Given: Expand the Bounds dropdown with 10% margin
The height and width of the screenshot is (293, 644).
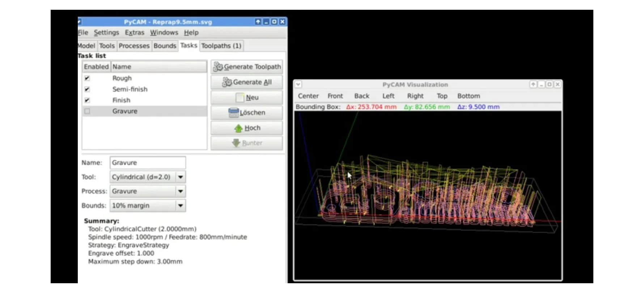Looking at the screenshot, I should point(180,206).
